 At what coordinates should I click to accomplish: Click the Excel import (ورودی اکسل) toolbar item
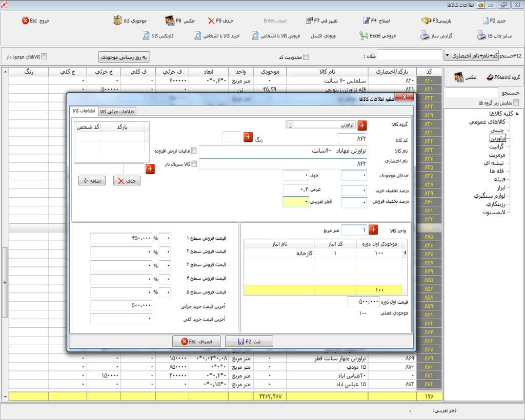coord(323,36)
